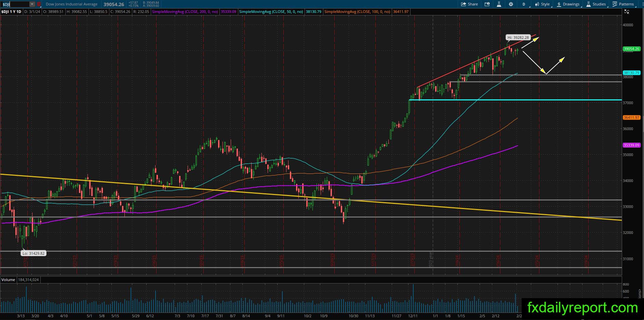This screenshot has height=320, width=644.
Task: Click the 200 SMA value 35339.09 in header
Action: pos(228,12)
